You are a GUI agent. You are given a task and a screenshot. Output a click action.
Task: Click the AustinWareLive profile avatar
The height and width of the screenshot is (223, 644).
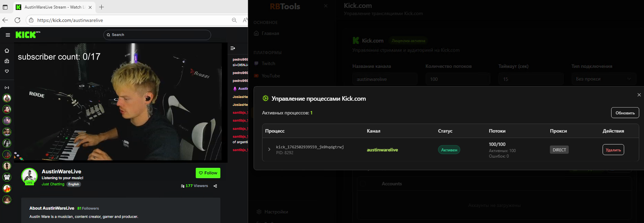pyautogui.click(x=29, y=176)
